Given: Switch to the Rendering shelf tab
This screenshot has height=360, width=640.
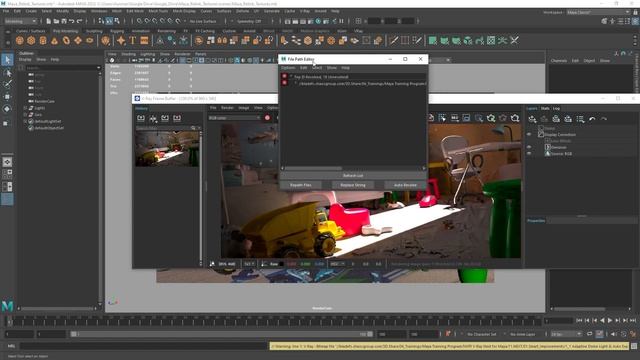Looking at the screenshot, I should pos(167,31).
